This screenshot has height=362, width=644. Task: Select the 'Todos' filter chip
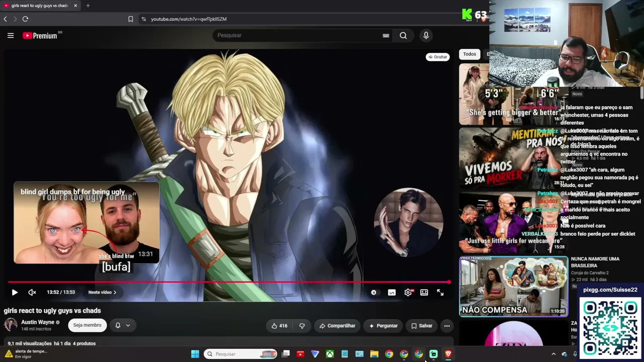click(x=469, y=54)
